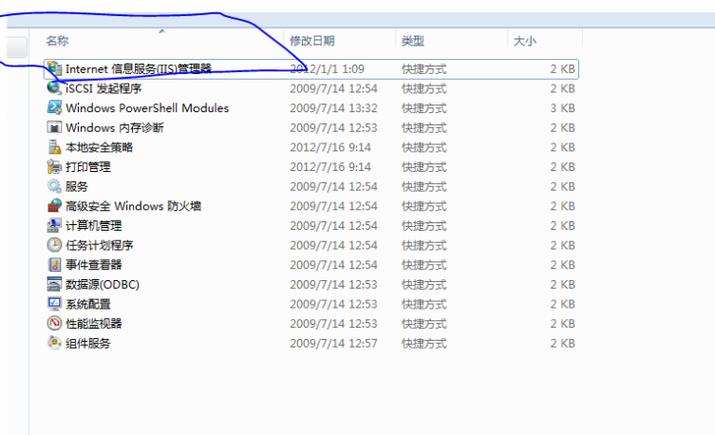Select the Windows PowerShell Modules file name
Viewport: 715px width, 435px height.
coord(147,108)
